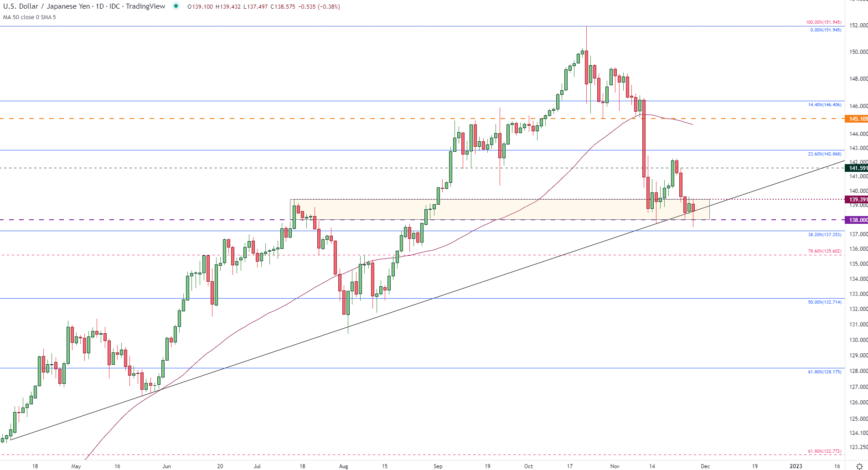868x470 pixels.
Task: Click 124.100 on the price axis
Action: (858, 433)
